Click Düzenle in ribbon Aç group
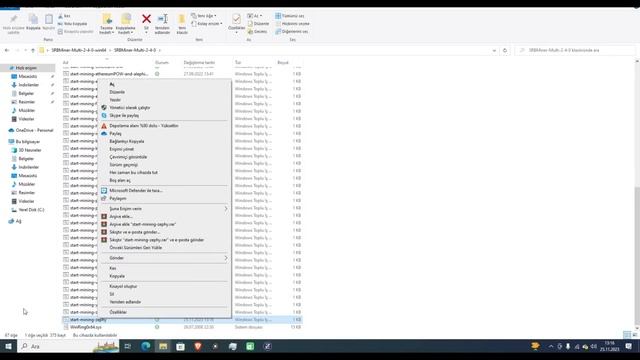 [258, 24]
